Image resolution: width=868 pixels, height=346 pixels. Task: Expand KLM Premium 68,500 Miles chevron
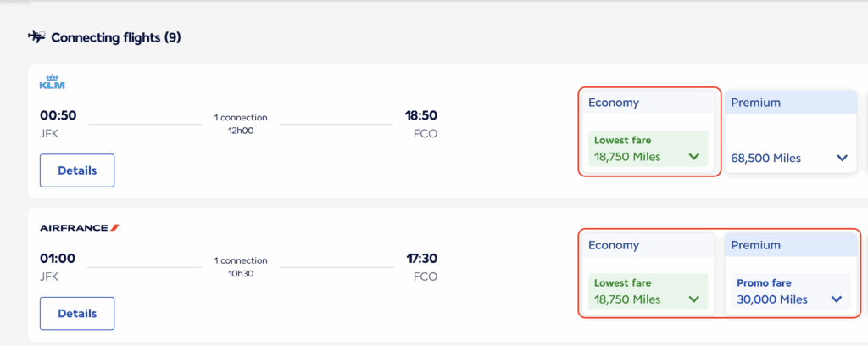click(x=842, y=159)
